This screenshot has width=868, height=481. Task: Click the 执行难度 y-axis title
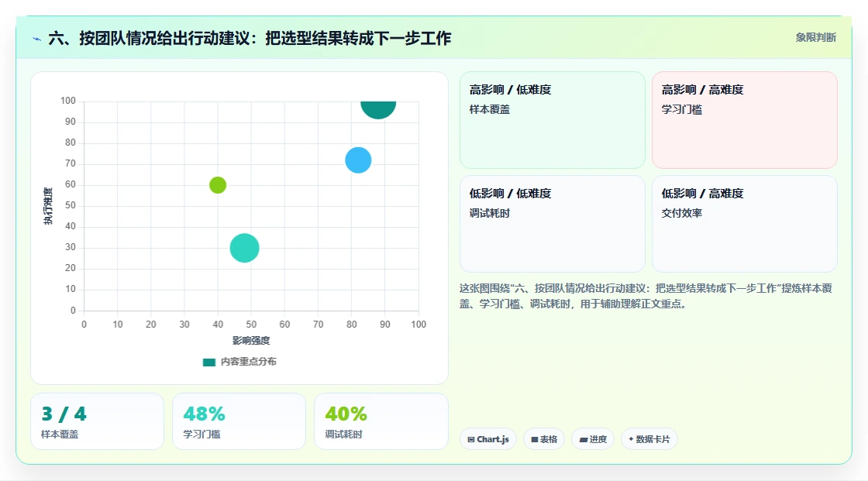click(48, 206)
